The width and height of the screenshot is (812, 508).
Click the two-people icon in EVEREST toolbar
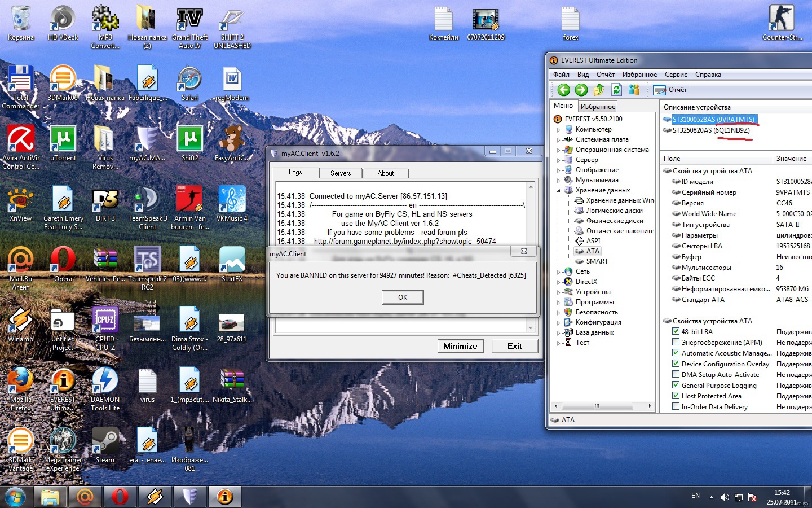tap(634, 90)
